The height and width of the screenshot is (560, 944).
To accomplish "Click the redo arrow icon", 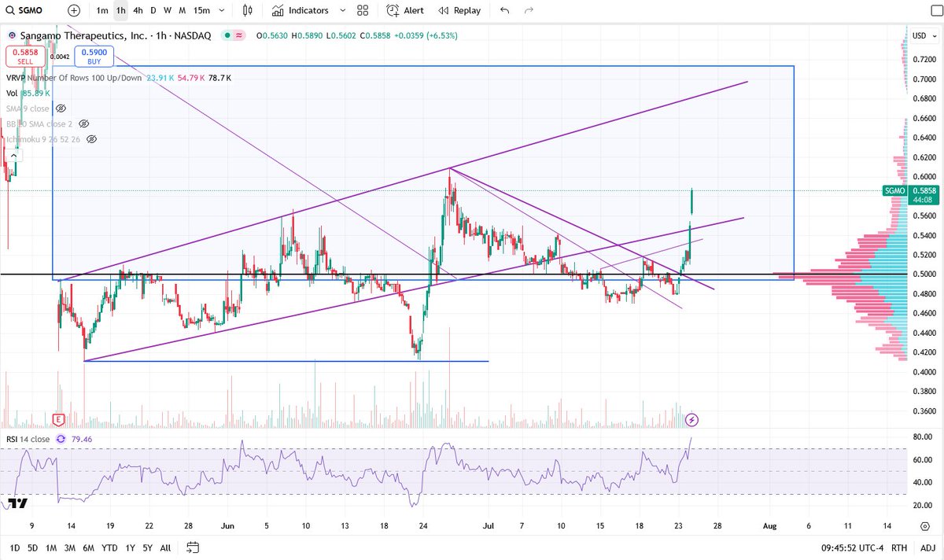I will 529,10.
